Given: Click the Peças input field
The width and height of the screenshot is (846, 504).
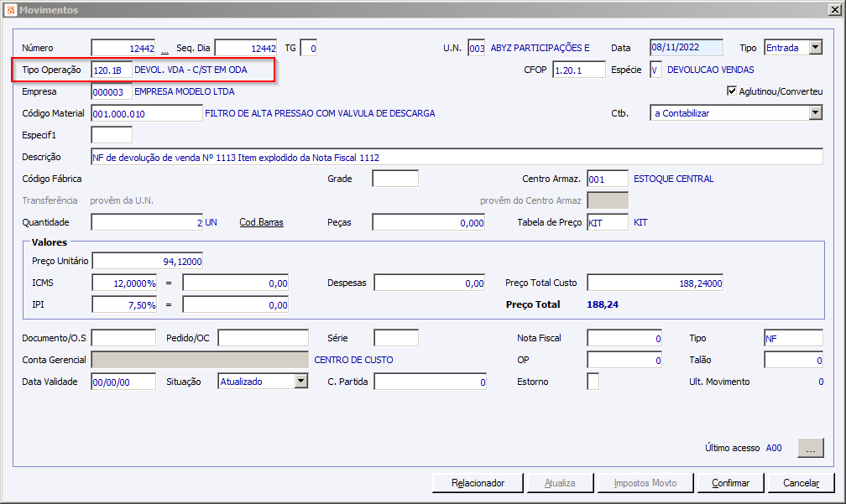Looking at the screenshot, I should tap(428, 222).
